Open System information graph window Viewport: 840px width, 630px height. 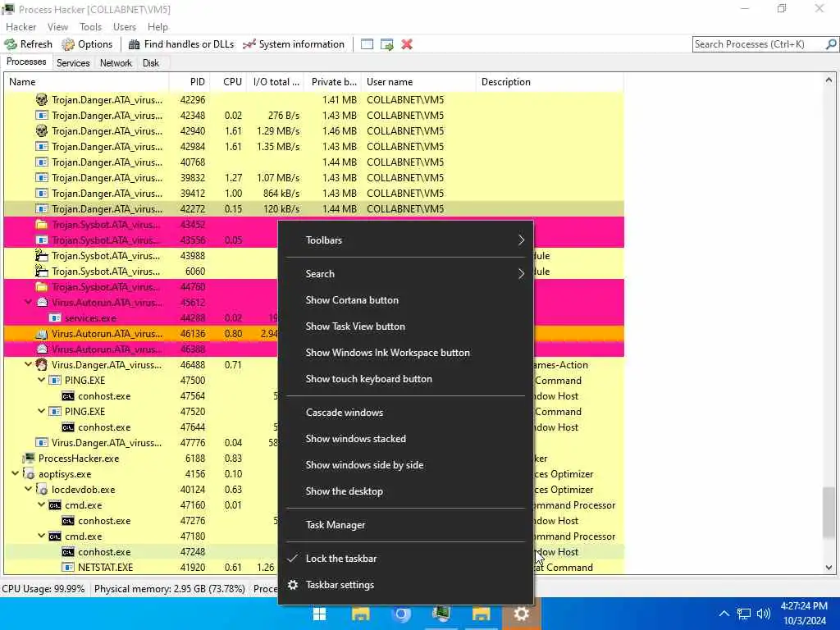click(x=293, y=44)
